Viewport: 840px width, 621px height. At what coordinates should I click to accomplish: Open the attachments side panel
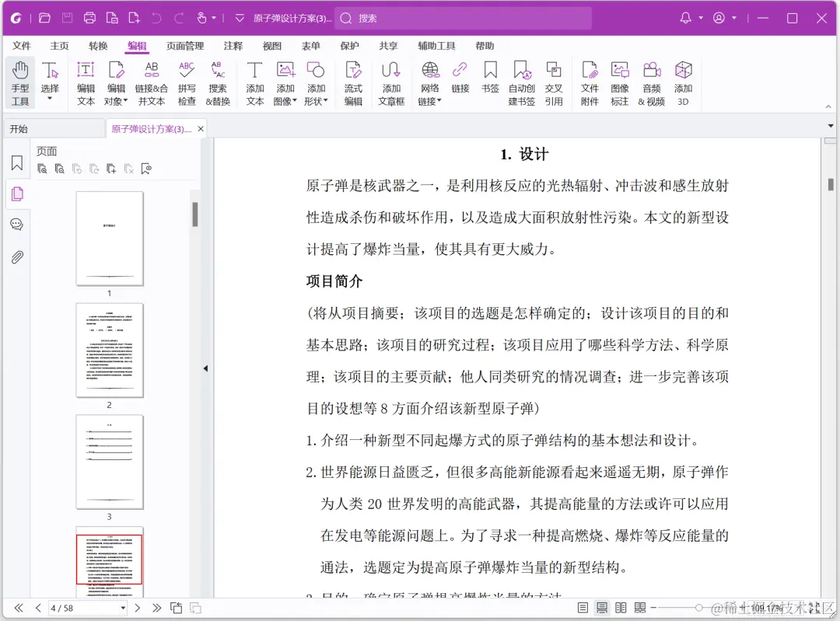coord(17,257)
